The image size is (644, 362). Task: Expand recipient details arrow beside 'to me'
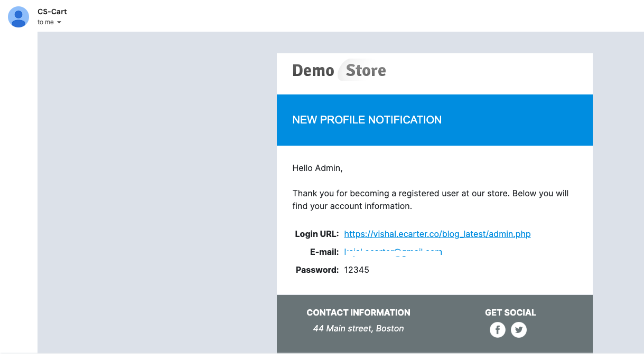(x=59, y=22)
